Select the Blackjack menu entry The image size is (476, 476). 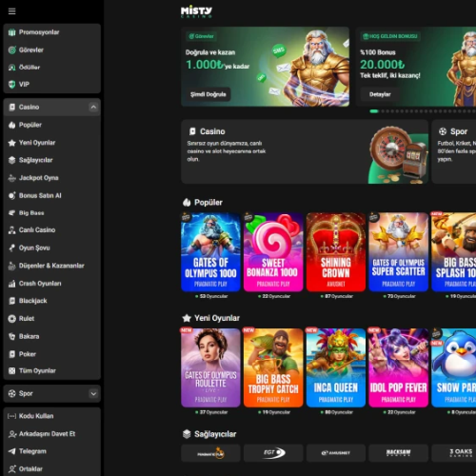point(52,301)
